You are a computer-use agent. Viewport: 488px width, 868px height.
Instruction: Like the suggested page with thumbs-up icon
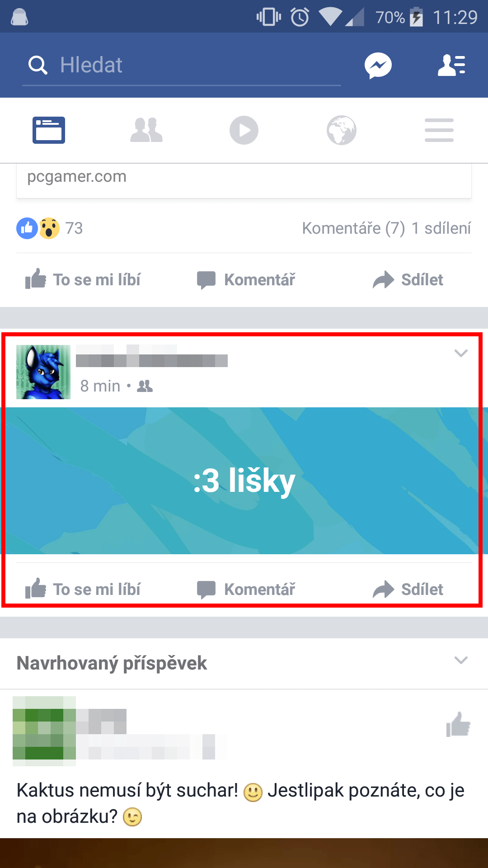458,725
